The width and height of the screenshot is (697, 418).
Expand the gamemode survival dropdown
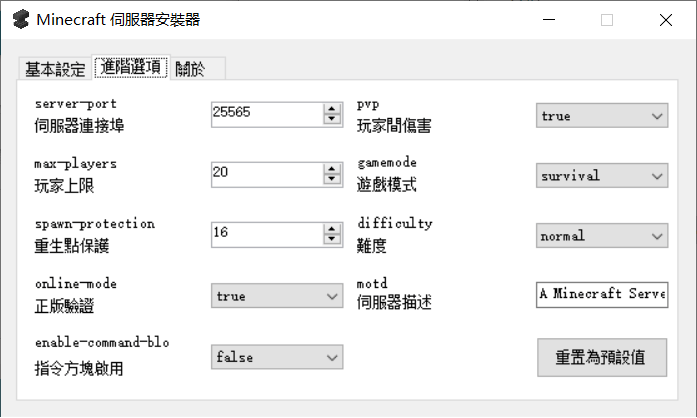[x=602, y=176]
